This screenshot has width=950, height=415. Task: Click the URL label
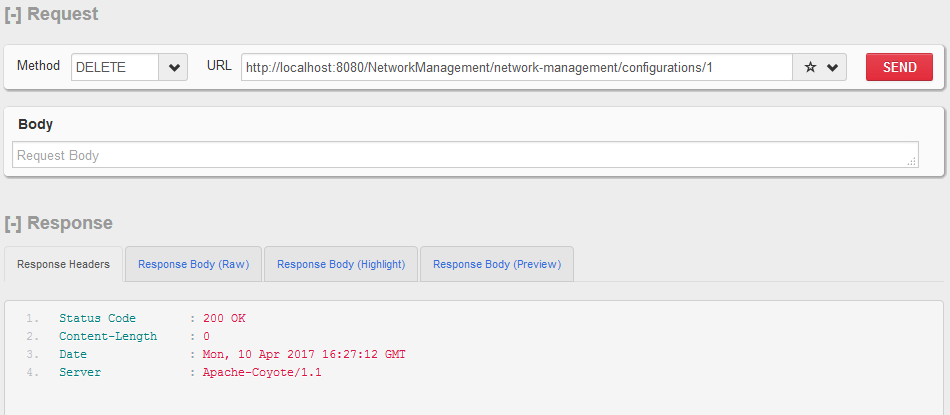[219, 65]
